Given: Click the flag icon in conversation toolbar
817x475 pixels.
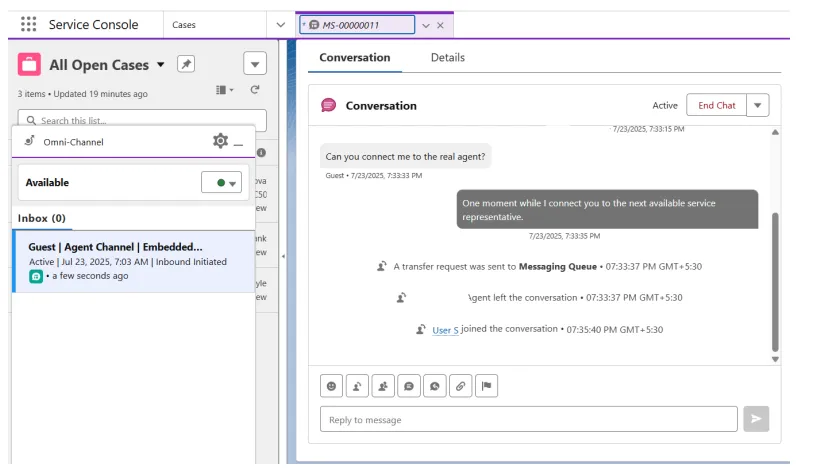Looking at the screenshot, I should click(486, 386).
